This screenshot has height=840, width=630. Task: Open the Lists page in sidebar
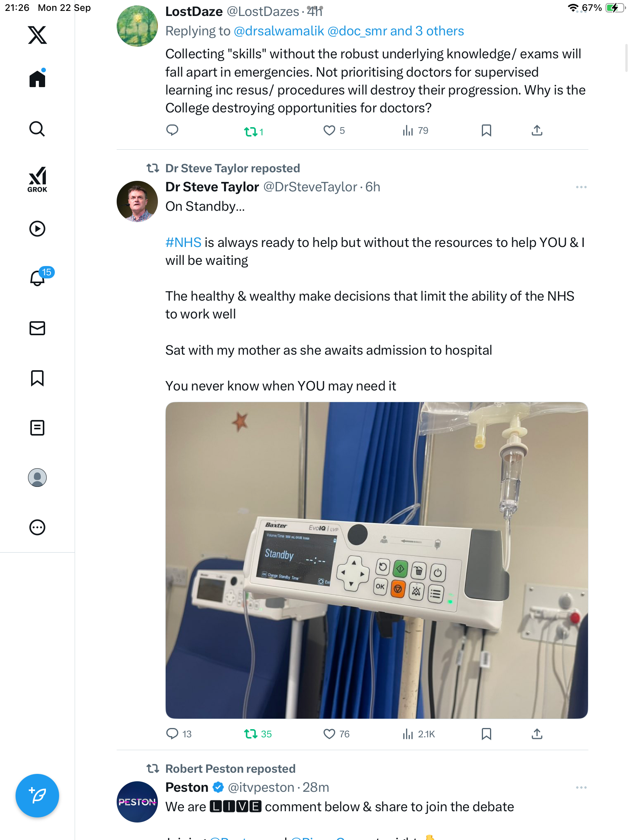click(37, 428)
